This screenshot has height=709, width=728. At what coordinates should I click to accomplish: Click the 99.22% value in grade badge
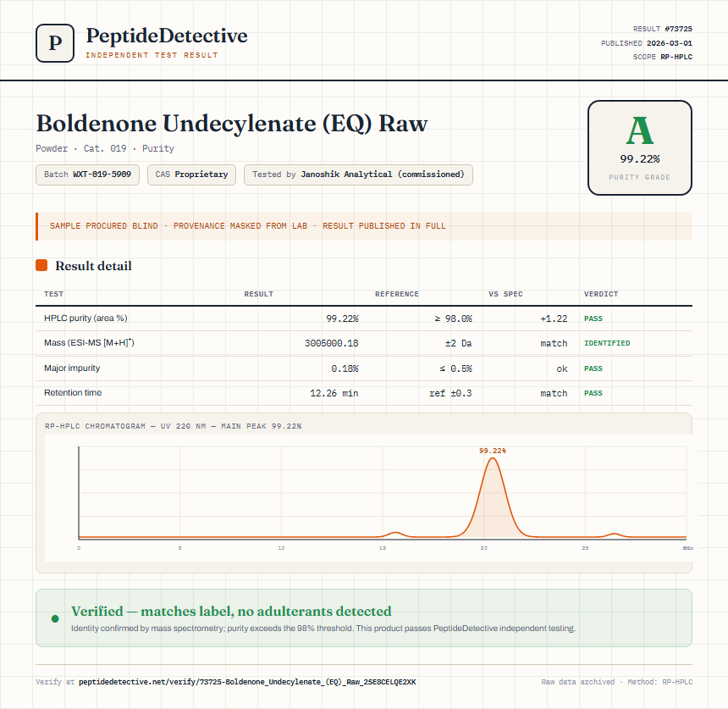640,159
